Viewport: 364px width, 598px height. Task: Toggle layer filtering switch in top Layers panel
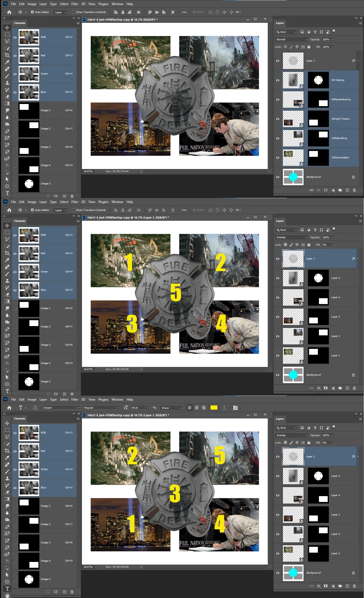coord(334,31)
